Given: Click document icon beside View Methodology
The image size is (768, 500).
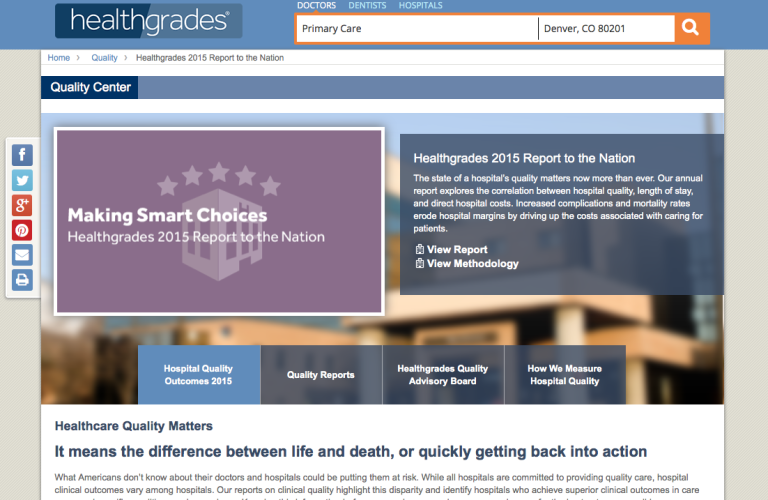Looking at the screenshot, I should tap(419, 263).
